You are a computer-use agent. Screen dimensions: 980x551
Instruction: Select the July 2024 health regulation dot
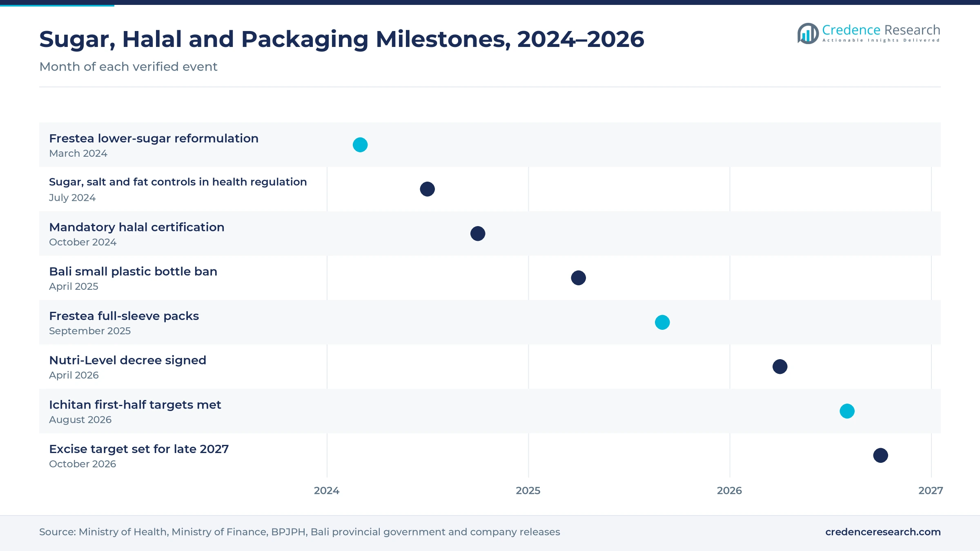coord(427,189)
